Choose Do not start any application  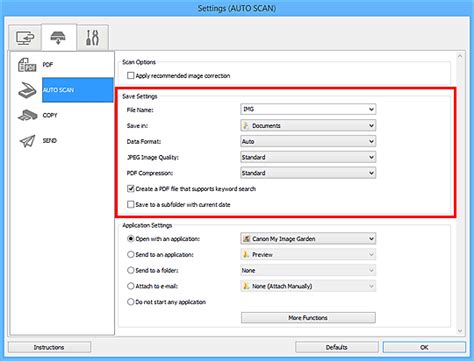click(130, 302)
